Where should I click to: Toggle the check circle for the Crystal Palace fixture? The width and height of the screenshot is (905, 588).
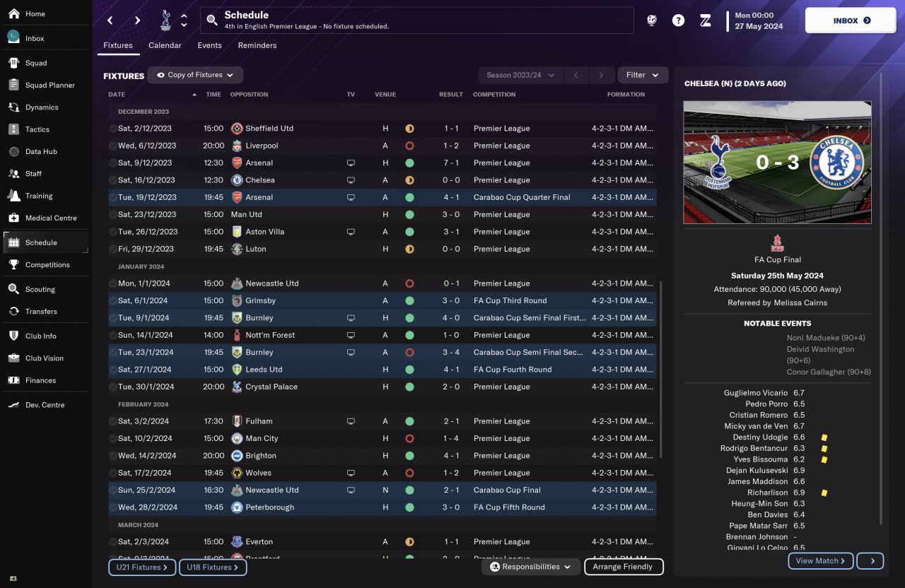click(x=113, y=387)
